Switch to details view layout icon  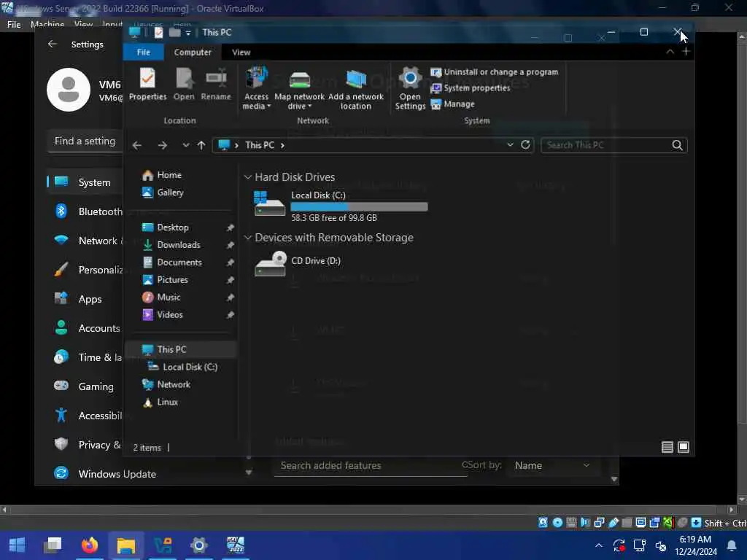click(667, 447)
